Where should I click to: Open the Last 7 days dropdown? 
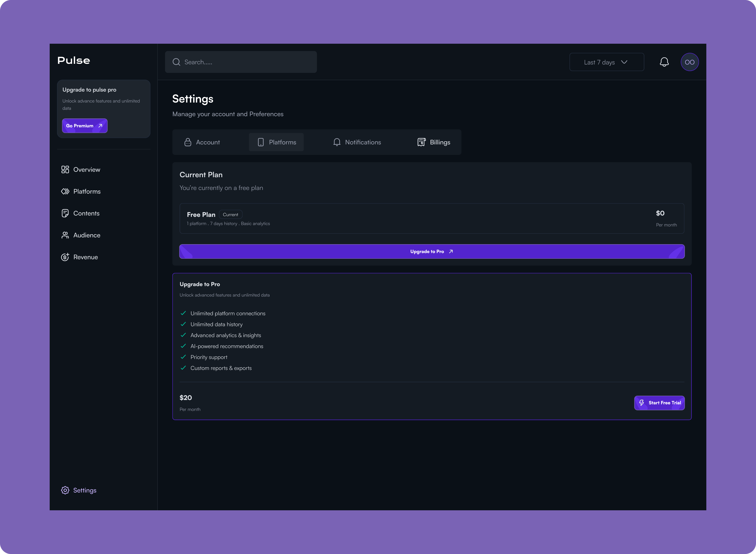[x=599, y=62]
